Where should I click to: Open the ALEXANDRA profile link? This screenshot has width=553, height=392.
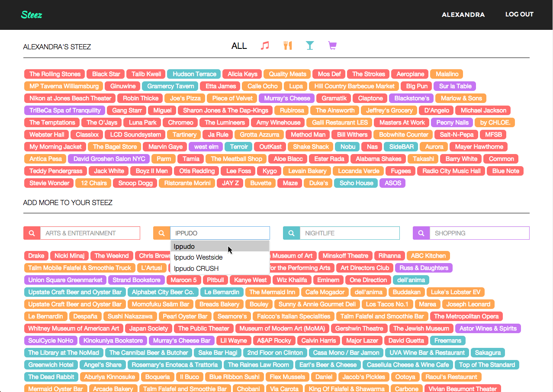(x=463, y=15)
